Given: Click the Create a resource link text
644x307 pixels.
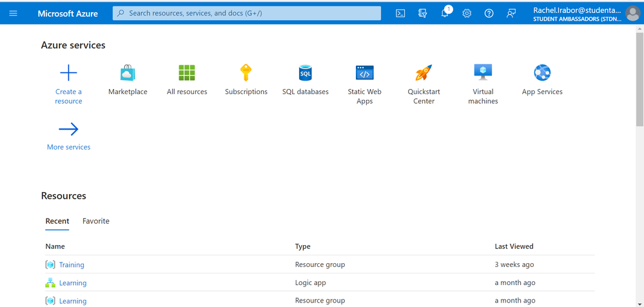Looking at the screenshot, I should [x=68, y=96].
